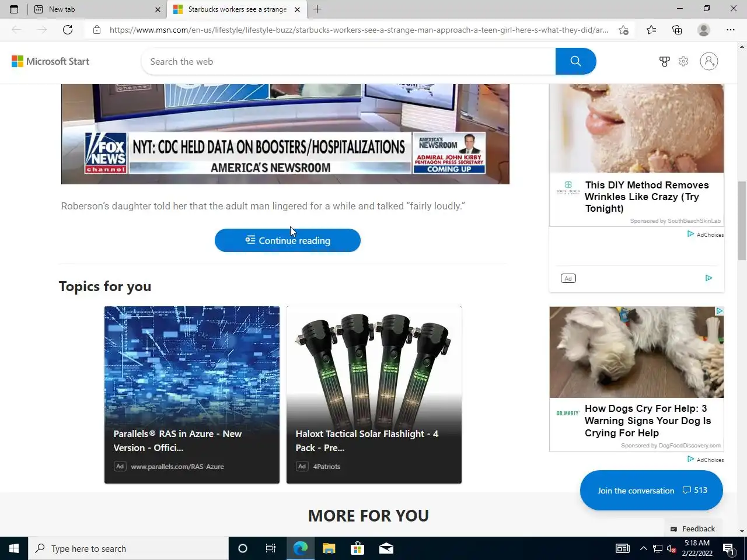Image resolution: width=747 pixels, height=560 pixels.
Task: Close the Starbucks workers article tab
Action: (x=297, y=9)
